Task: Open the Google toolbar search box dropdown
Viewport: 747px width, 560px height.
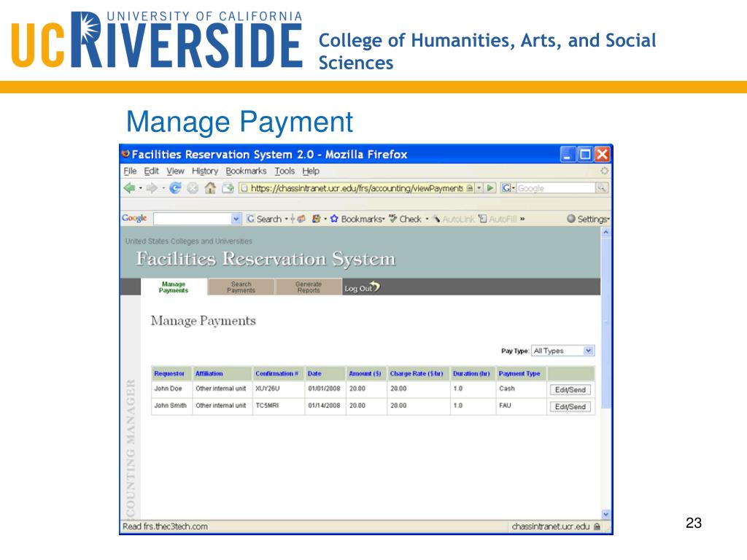Action: click(236, 219)
